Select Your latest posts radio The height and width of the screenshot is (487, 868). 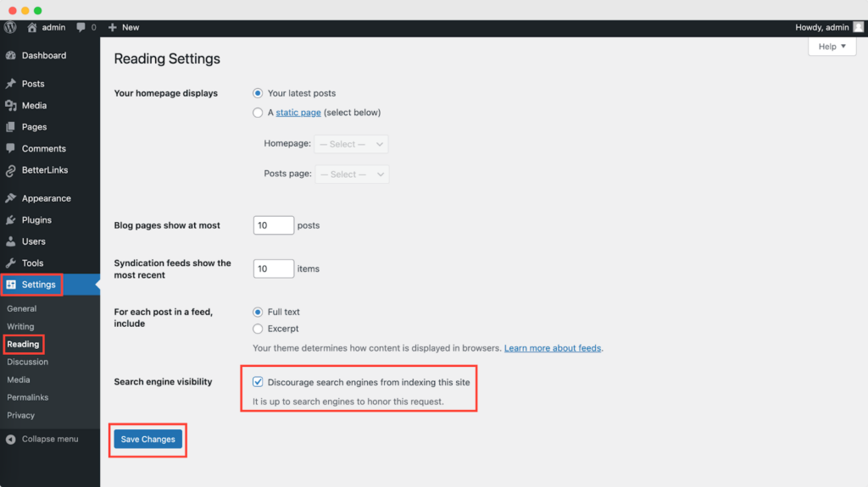[258, 93]
